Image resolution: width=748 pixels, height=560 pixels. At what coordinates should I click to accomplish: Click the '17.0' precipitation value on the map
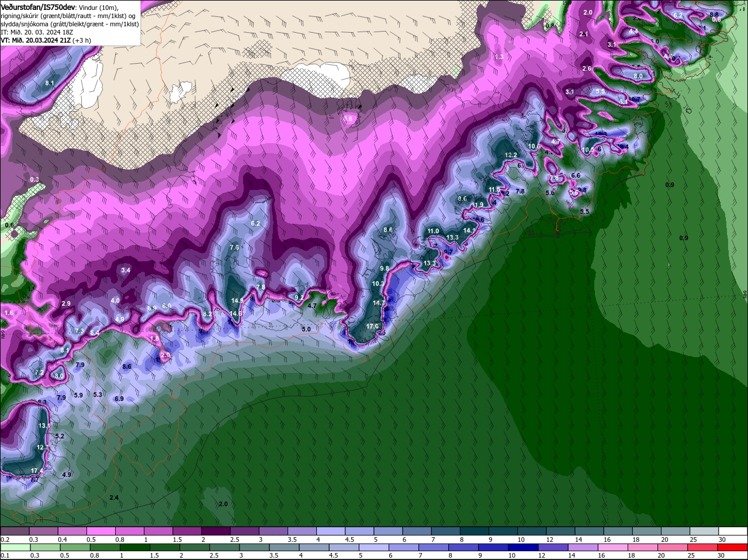point(373,326)
